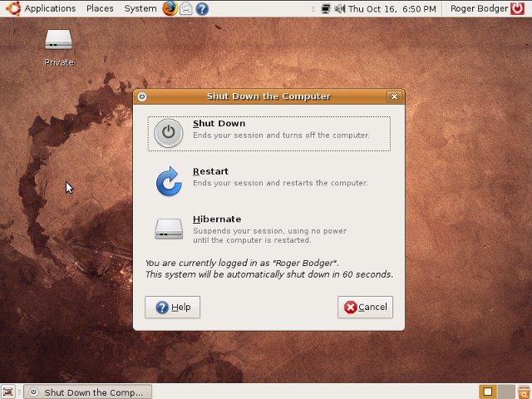The height and width of the screenshot is (399, 532).
Task: Click the Help button in the dialog
Action: point(172,307)
